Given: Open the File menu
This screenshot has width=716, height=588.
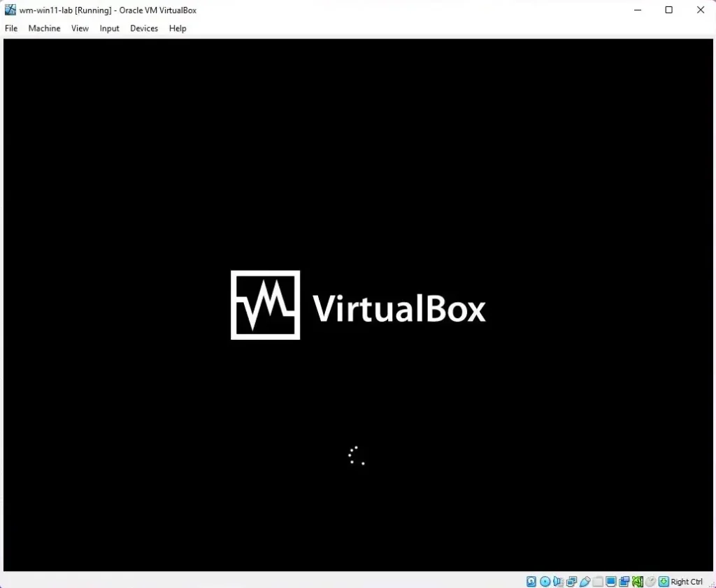Looking at the screenshot, I should tap(11, 29).
